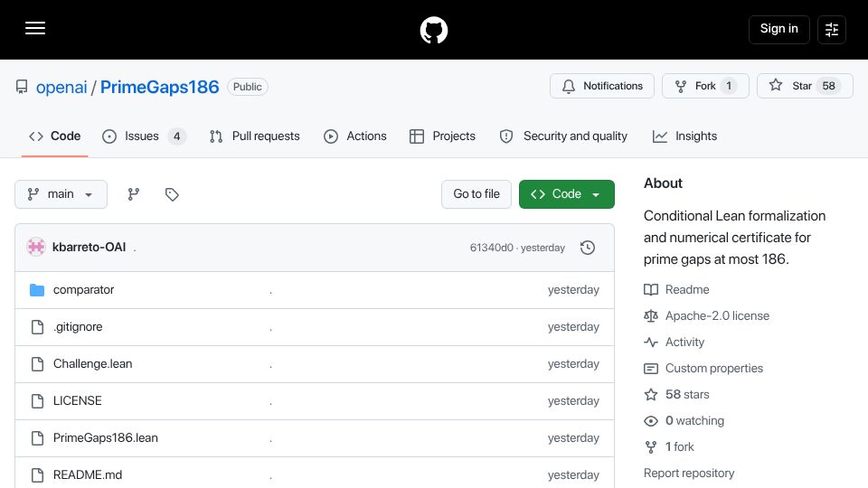The height and width of the screenshot is (488, 868).
Task: Open the .gitignore file
Action: pos(78,327)
